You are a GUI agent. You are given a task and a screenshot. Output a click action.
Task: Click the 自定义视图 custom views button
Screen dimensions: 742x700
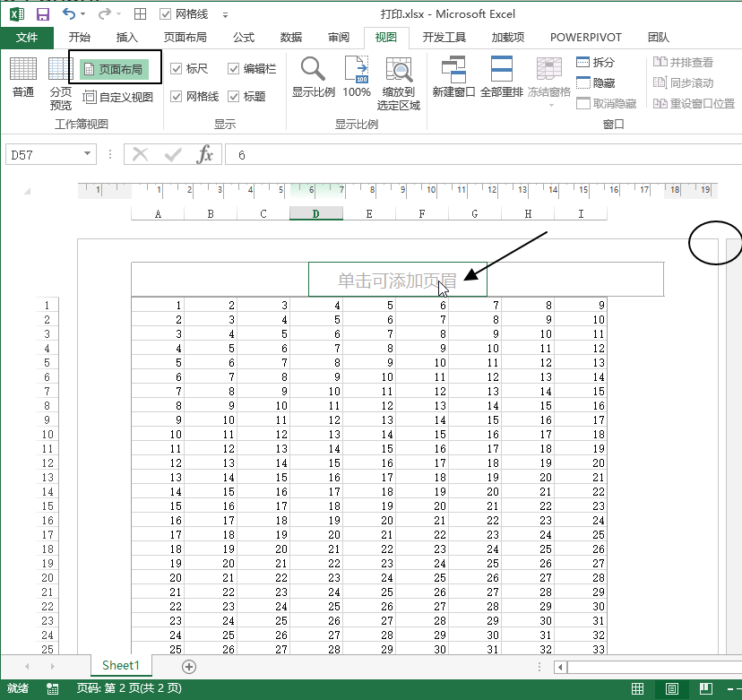118,97
